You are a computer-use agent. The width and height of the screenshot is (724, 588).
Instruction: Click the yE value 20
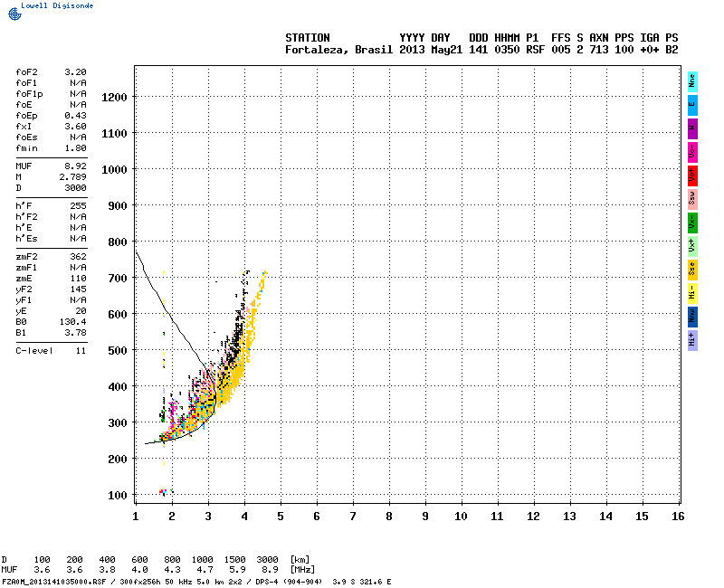tap(81, 311)
